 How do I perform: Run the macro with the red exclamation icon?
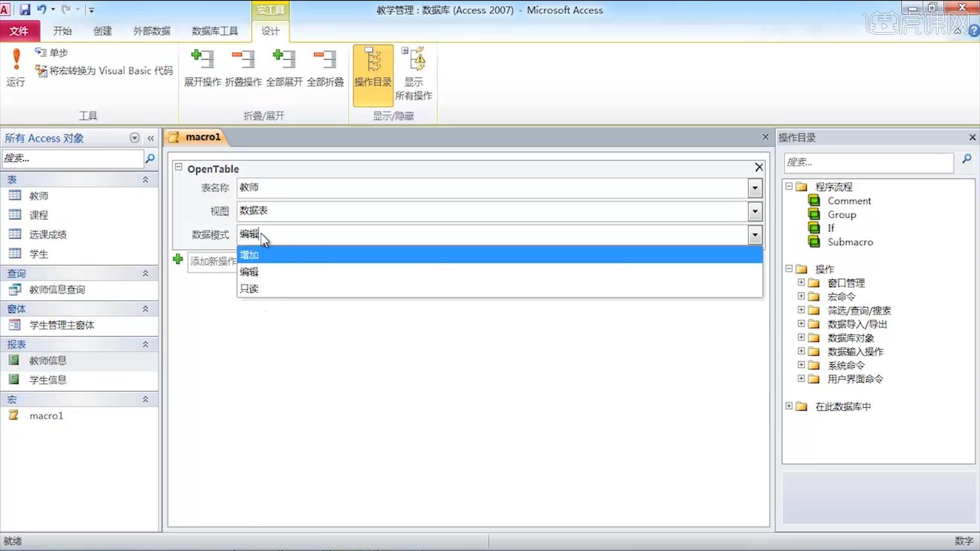pos(16,67)
